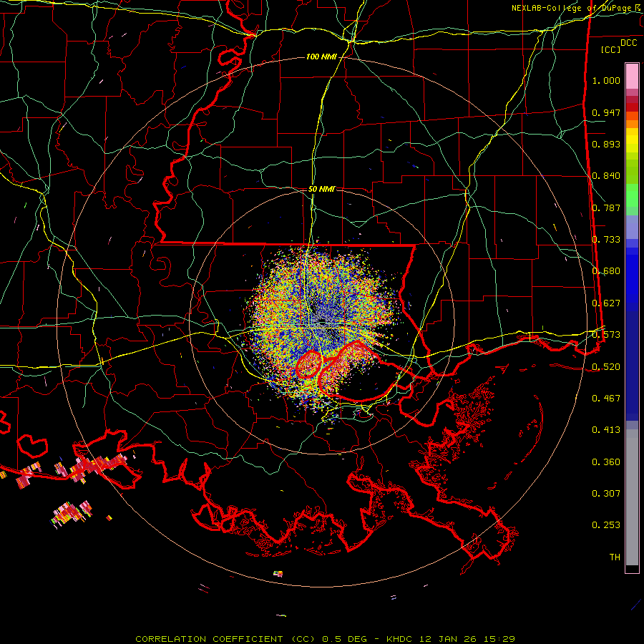The height and width of the screenshot is (644, 644).
Task: Click the 100 NMI range ring label
Action: 321,57
